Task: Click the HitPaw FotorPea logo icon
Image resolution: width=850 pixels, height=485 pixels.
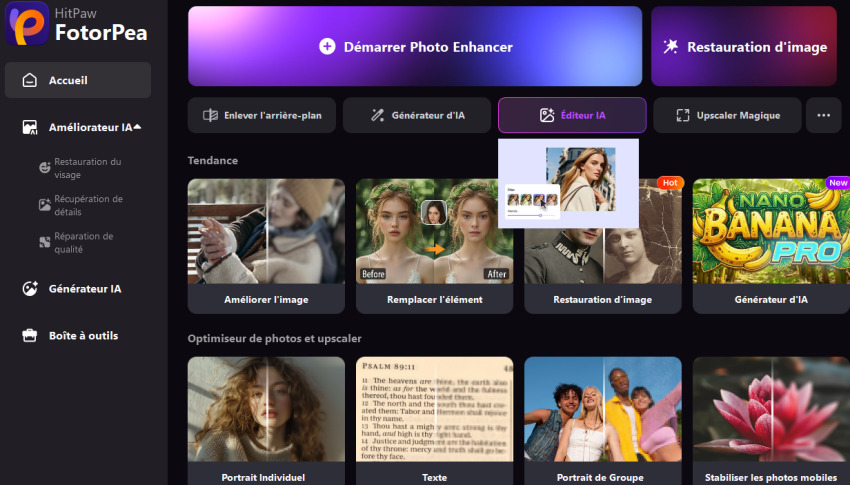Action: (27, 23)
